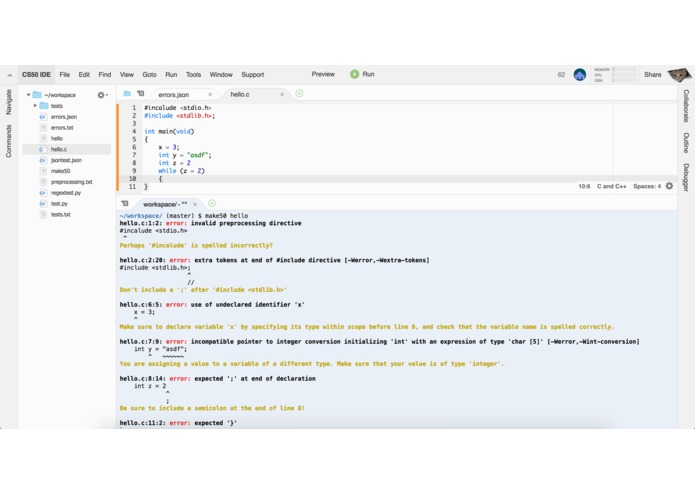
Task: Open the Tools menu
Action: (193, 75)
